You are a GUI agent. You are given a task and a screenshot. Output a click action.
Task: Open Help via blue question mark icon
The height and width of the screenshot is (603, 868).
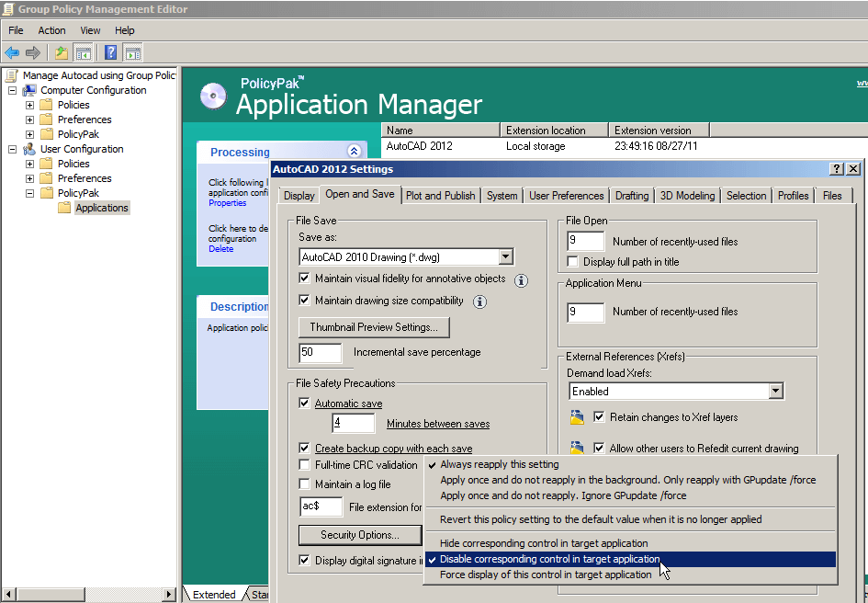(111, 53)
